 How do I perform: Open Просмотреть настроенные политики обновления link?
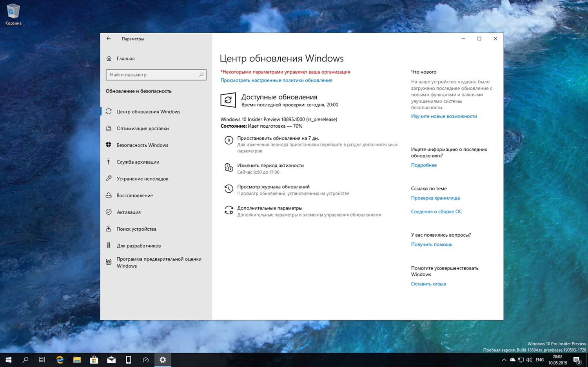click(x=276, y=80)
